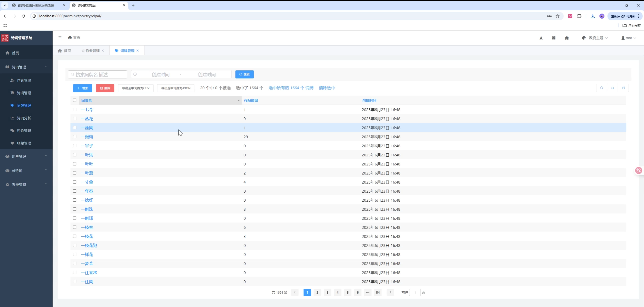The width and height of the screenshot is (644, 307).
Task: Expand the 用户管理 sidebar group
Action: point(26,156)
